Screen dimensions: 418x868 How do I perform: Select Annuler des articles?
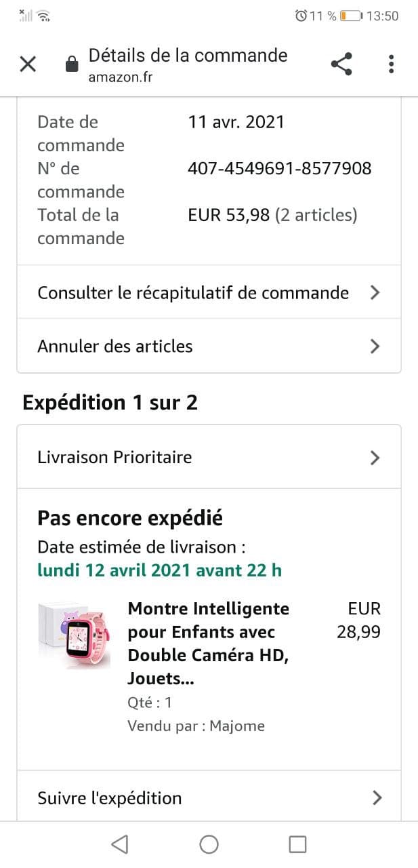[x=115, y=347]
